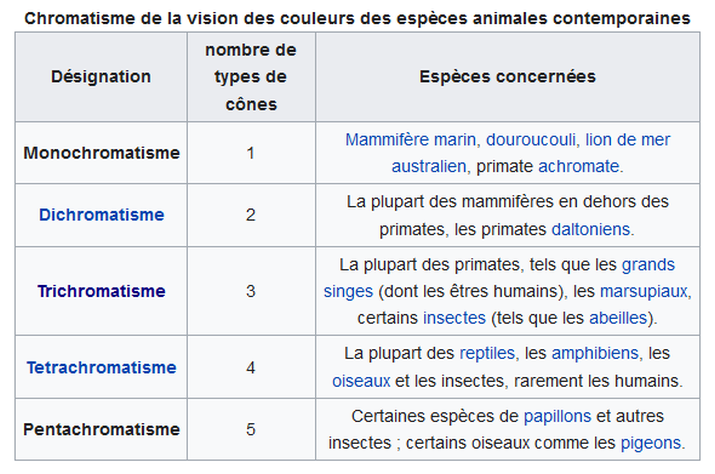Viewport: 715px width, 474px height.
Task: Click the achromate link
Action: coord(579,167)
